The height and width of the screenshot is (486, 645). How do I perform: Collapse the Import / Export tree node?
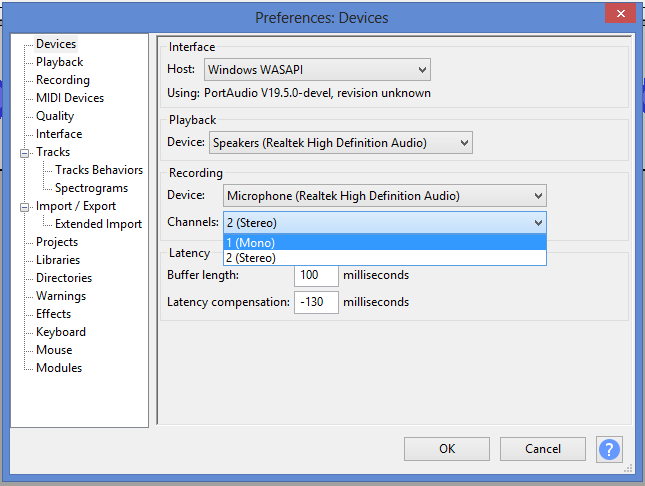[25, 207]
